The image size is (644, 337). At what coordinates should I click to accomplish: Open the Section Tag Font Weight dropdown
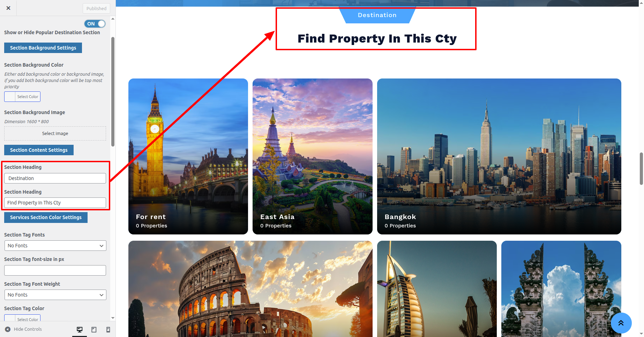click(x=55, y=295)
